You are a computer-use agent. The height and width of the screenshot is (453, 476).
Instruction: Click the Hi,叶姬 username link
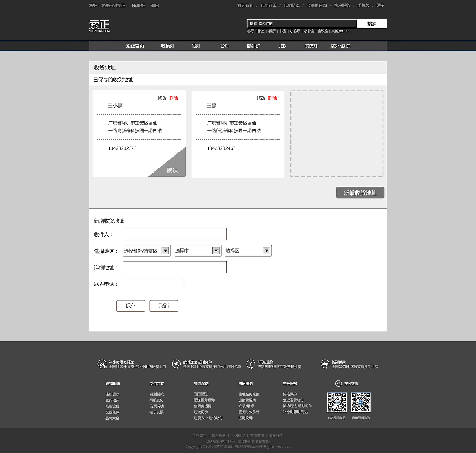click(138, 6)
